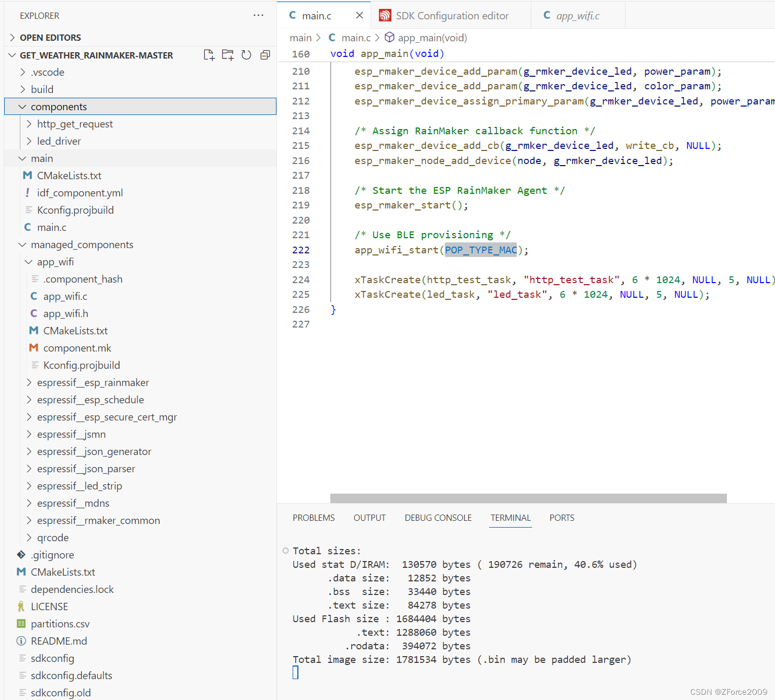This screenshot has width=775, height=700.
Task: Click the header icon of app_wifi.h
Action: [x=34, y=313]
